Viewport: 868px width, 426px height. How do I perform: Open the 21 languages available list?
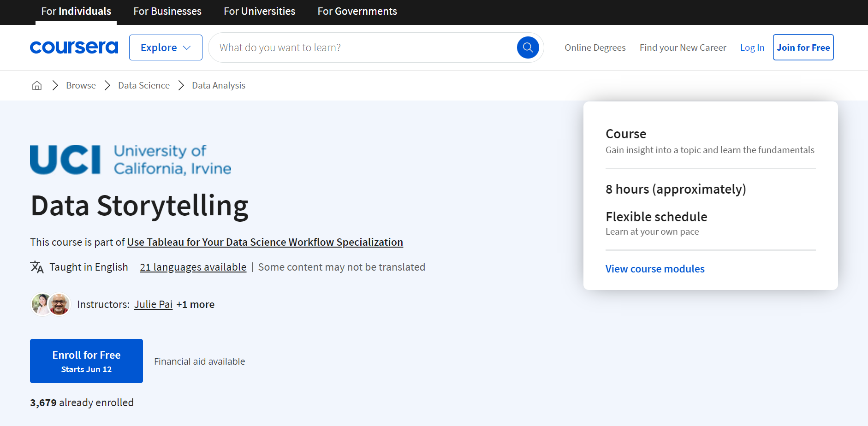[193, 267]
